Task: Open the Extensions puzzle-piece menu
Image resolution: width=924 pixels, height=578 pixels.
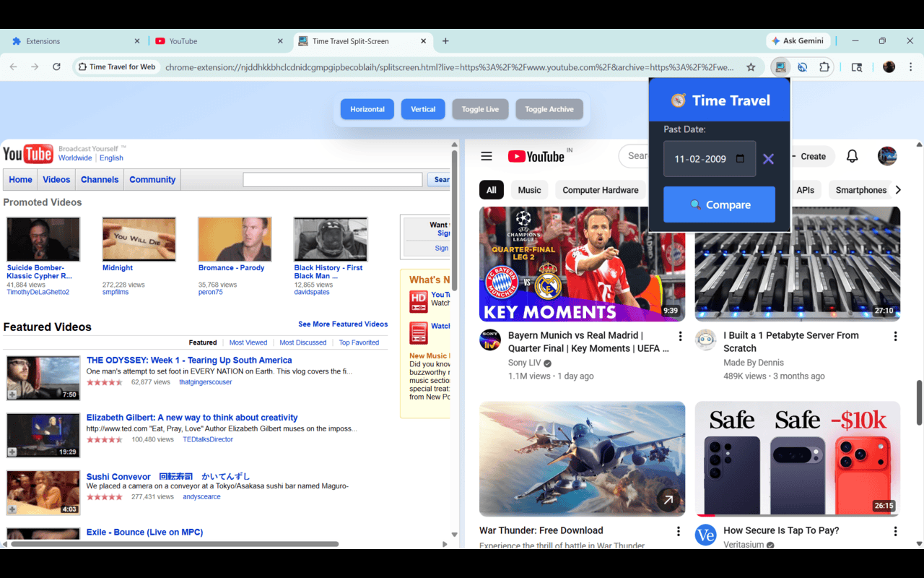Action: pos(824,66)
